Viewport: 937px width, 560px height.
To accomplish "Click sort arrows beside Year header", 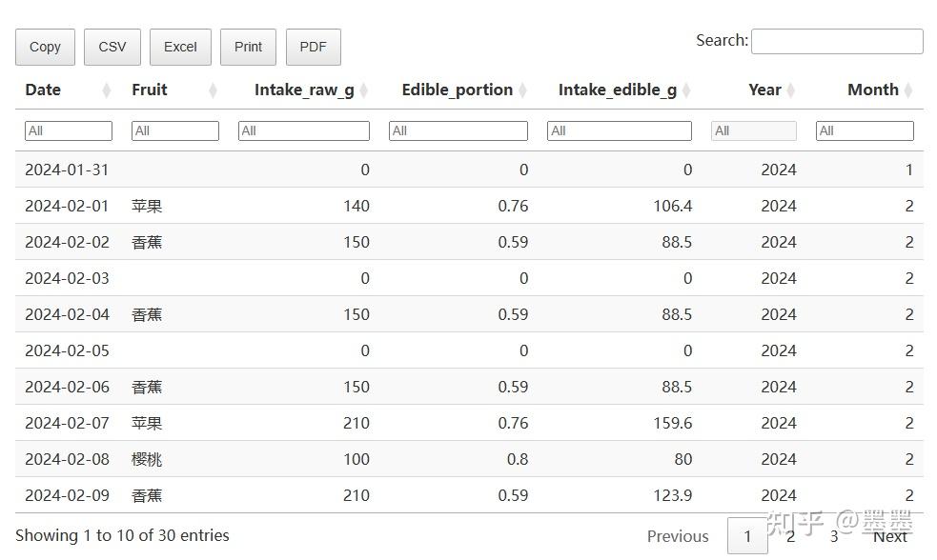I will click(791, 90).
